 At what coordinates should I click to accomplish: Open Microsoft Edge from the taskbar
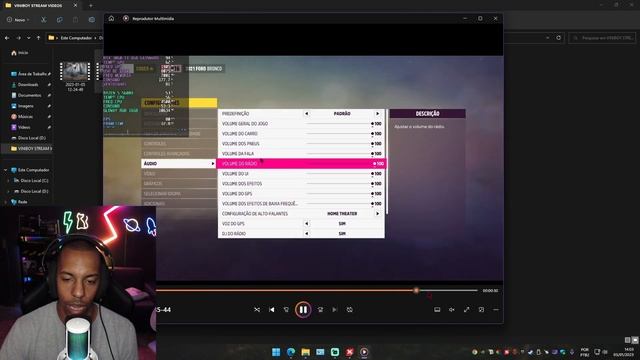click(291, 352)
